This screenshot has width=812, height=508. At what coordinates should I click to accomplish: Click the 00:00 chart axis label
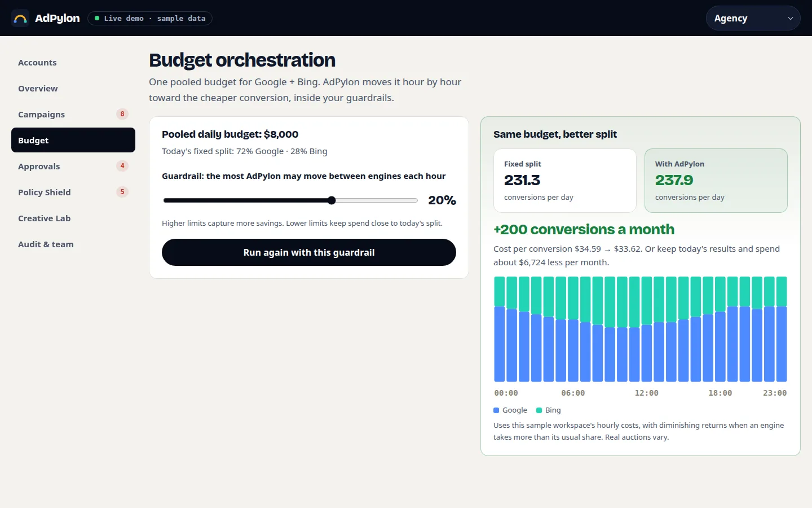506,393
